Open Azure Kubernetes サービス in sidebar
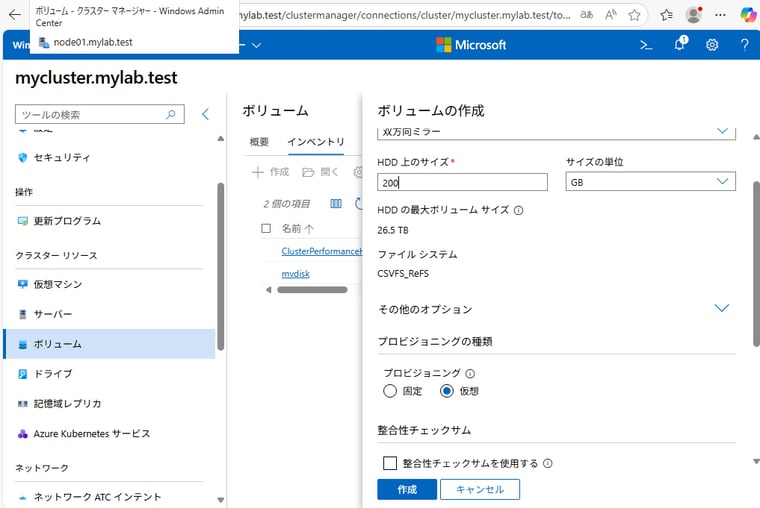 (x=91, y=433)
